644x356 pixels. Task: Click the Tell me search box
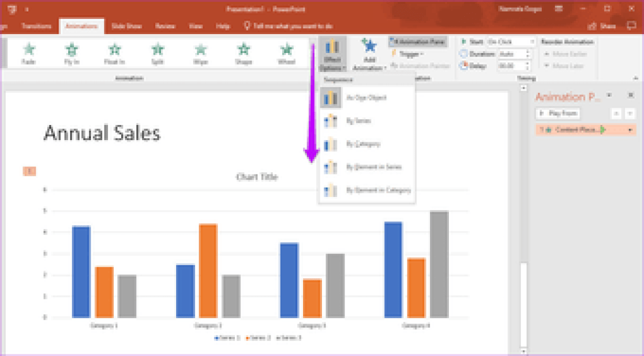click(291, 26)
